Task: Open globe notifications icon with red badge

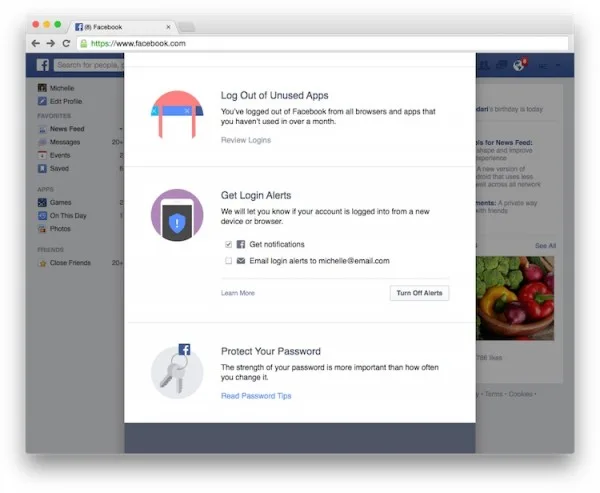Action: pyautogui.click(x=519, y=65)
